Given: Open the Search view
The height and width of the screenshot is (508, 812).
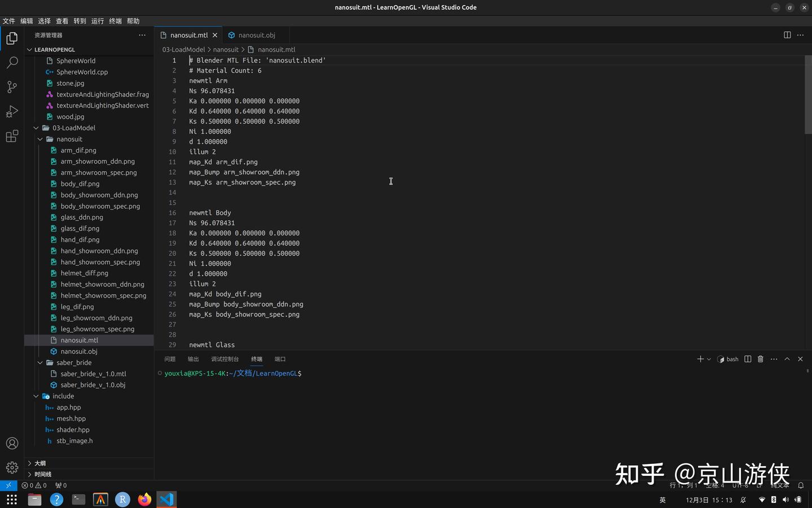Looking at the screenshot, I should [x=12, y=63].
